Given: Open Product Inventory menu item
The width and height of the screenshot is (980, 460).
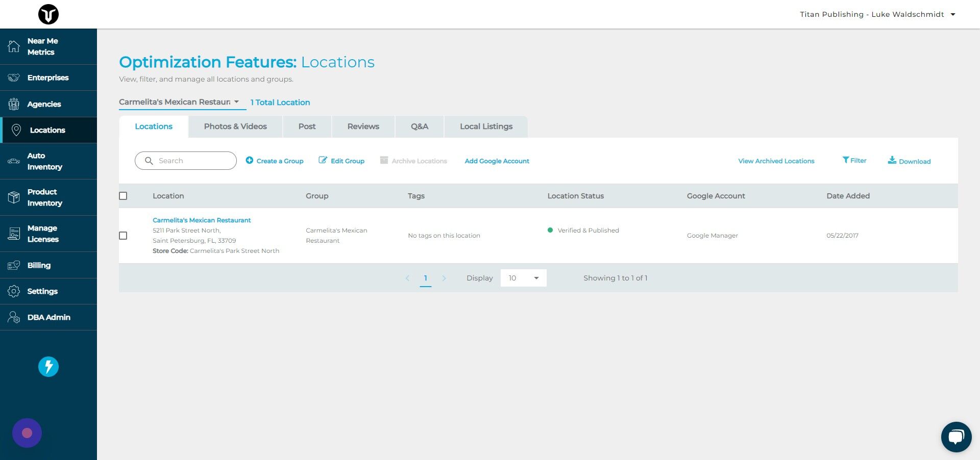Looking at the screenshot, I should pos(48,197).
